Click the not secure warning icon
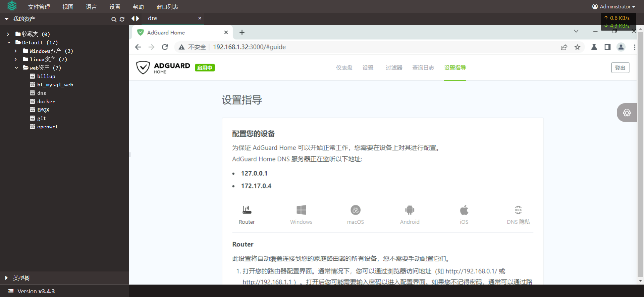The width and height of the screenshot is (644, 297). (x=181, y=47)
